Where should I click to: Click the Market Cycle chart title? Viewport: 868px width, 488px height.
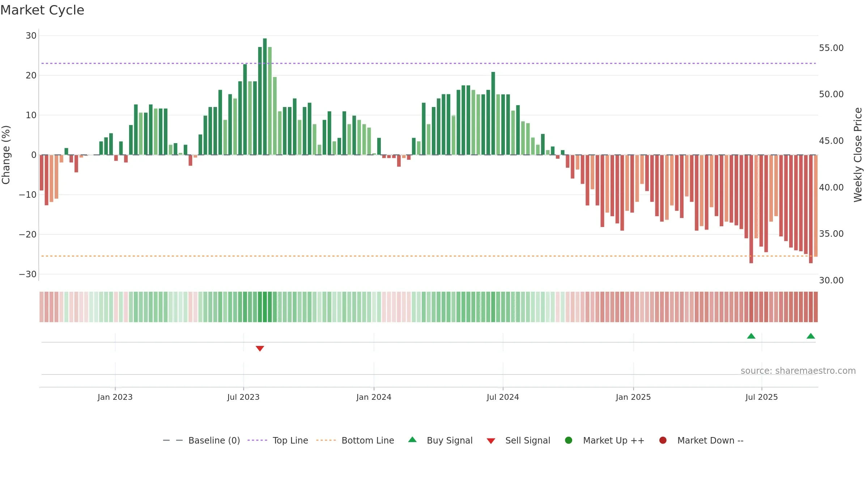pos(42,10)
